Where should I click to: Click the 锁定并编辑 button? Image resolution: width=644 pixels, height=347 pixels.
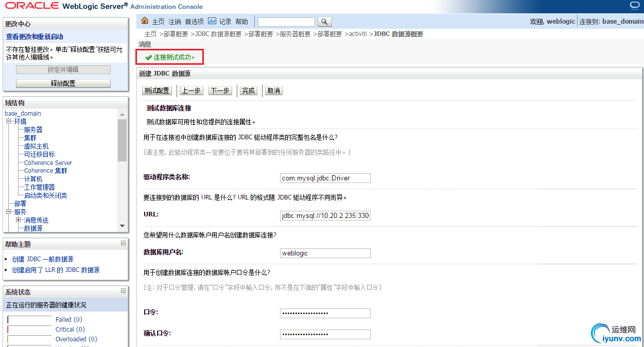pyautogui.click(x=63, y=69)
